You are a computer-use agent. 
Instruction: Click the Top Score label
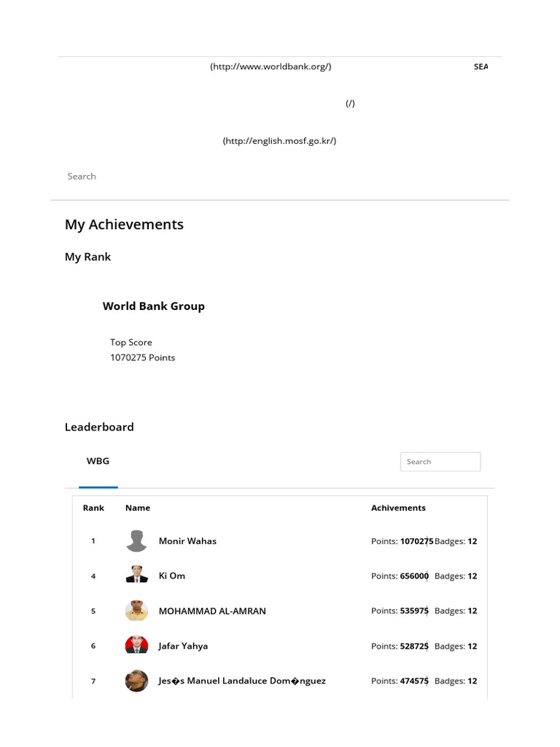click(x=131, y=343)
